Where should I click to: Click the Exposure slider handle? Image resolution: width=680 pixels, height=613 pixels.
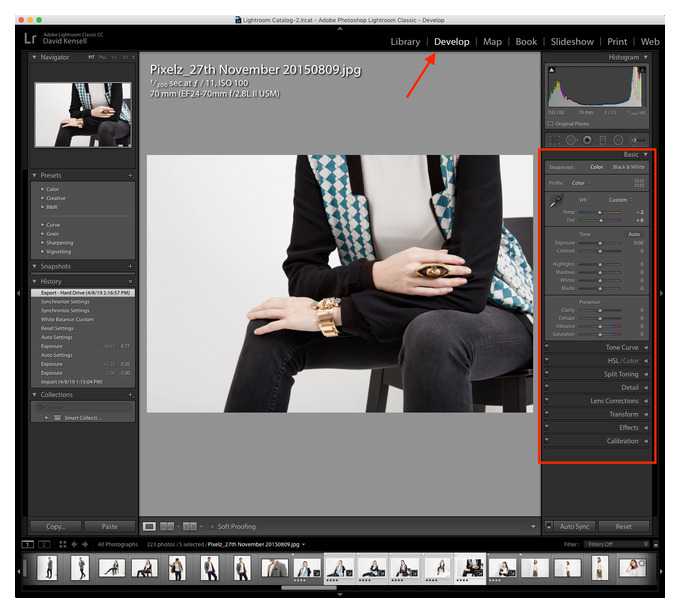tap(600, 242)
